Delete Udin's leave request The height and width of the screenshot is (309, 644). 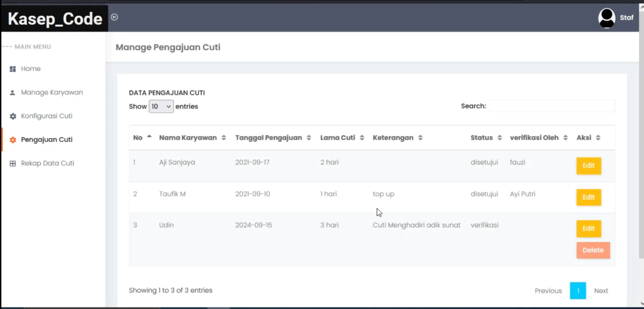pyautogui.click(x=593, y=250)
